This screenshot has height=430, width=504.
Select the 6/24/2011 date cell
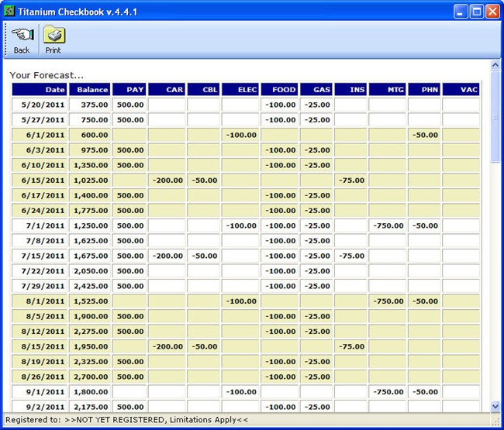(40, 210)
